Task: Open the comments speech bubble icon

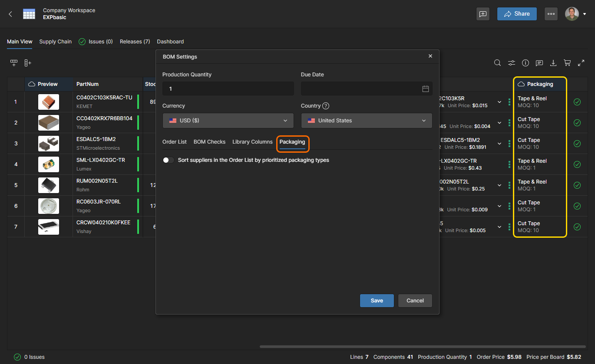Action: 539,63
